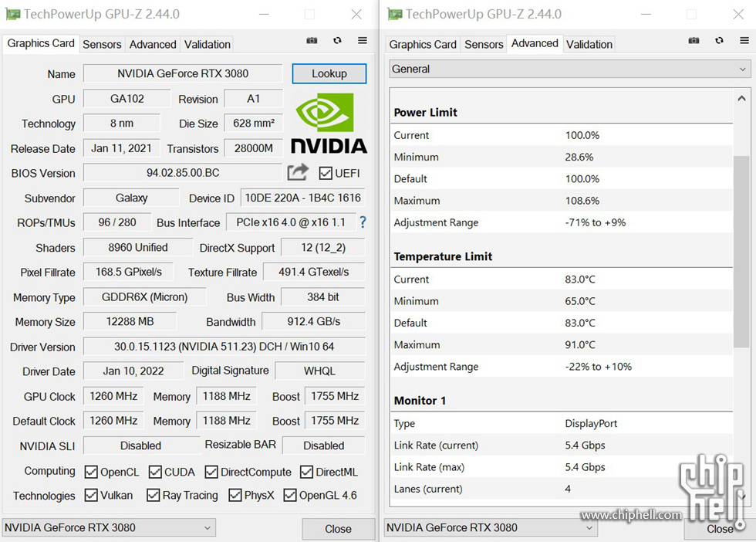Open GPU selector dropdown in left window
The width and height of the screenshot is (756, 542).
click(109, 527)
